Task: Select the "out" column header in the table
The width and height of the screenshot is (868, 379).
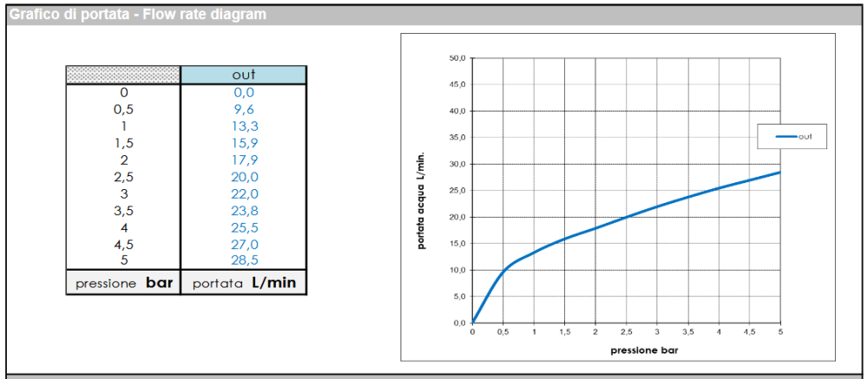Action: [243, 75]
